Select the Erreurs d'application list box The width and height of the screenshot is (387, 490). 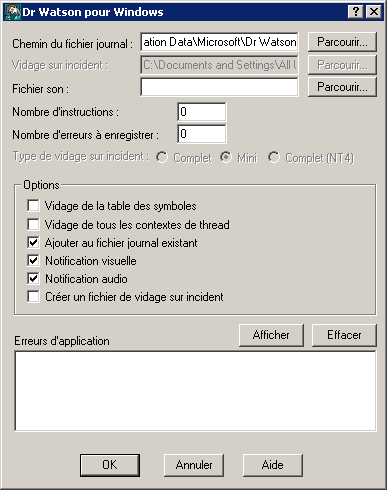point(195,391)
